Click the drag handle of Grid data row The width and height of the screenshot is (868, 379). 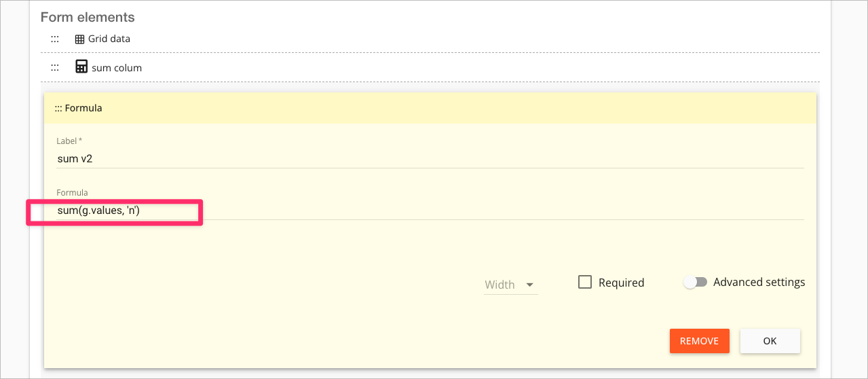click(55, 39)
